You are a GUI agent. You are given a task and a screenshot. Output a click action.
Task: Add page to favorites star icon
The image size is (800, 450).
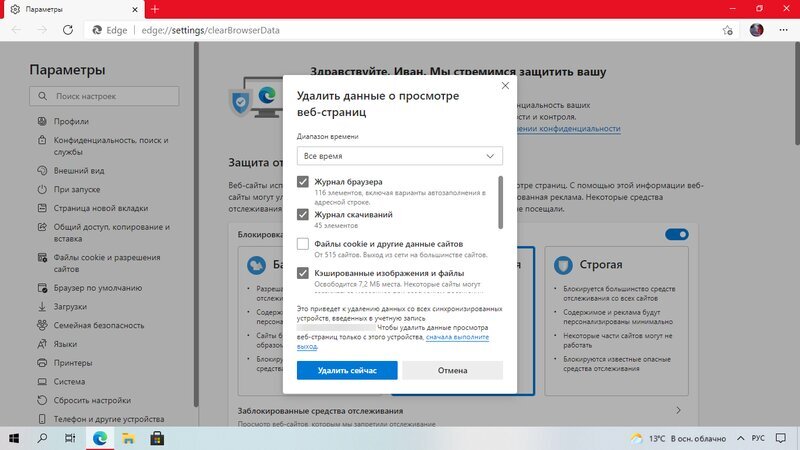(728, 30)
